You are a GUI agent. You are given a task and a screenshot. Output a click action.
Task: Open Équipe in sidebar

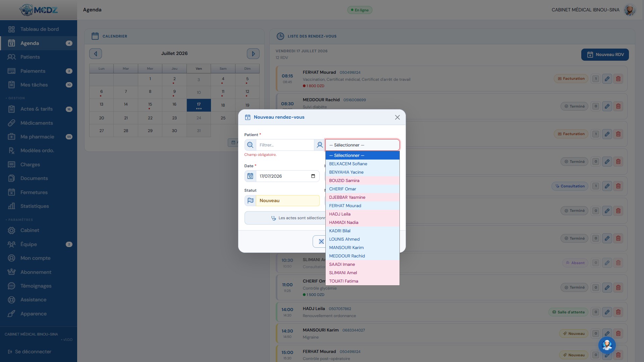pyautogui.click(x=39, y=244)
